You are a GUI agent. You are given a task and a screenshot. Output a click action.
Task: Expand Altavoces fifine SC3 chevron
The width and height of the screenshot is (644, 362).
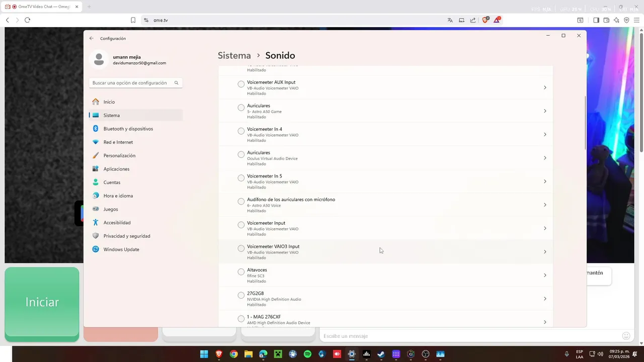[x=545, y=275]
